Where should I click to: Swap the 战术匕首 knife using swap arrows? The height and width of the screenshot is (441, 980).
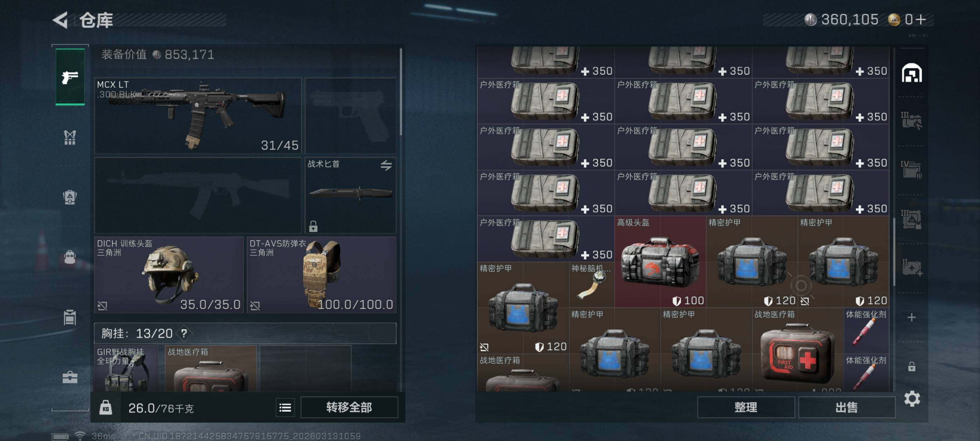tap(386, 165)
